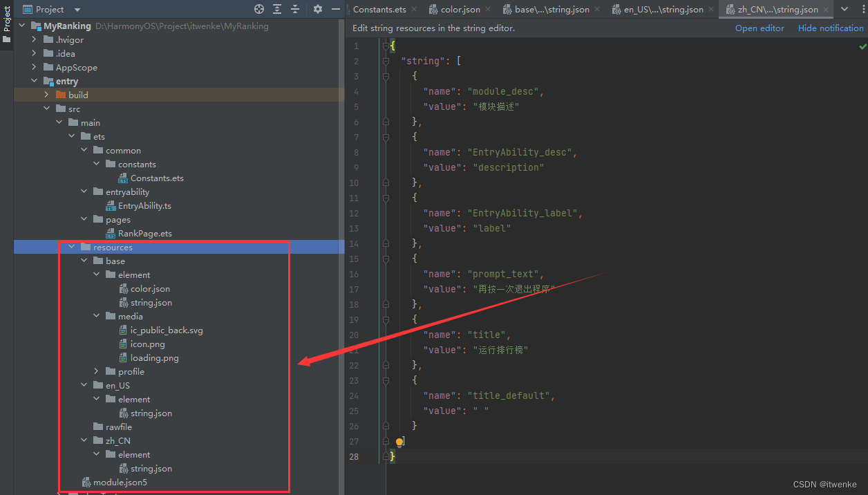Click the module.json5 file icon
Image resolution: width=868 pixels, height=495 pixels.
click(86, 483)
